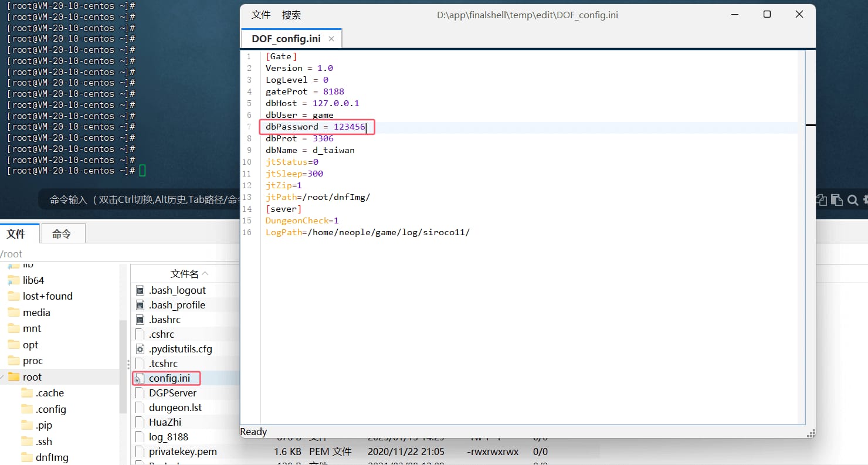Select the .bash_logout file icon
The image size is (868, 465).
[x=140, y=290]
